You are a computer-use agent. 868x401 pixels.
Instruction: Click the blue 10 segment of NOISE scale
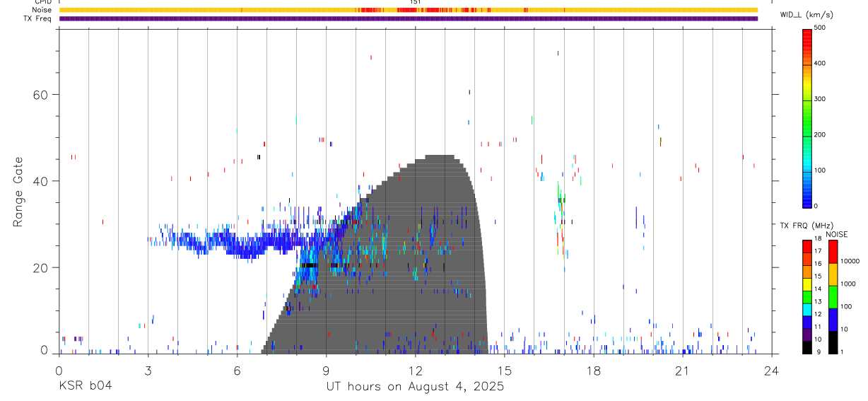pyautogui.click(x=833, y=320)
